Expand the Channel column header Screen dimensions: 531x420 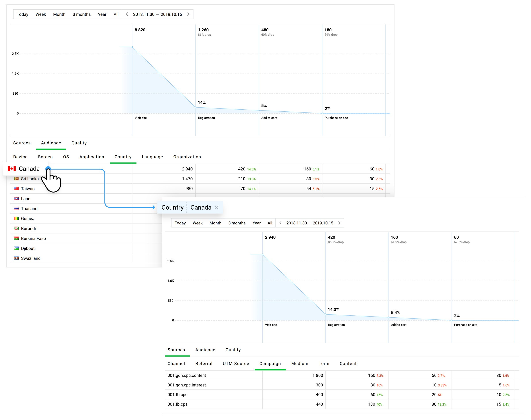[x=176, y=364]
